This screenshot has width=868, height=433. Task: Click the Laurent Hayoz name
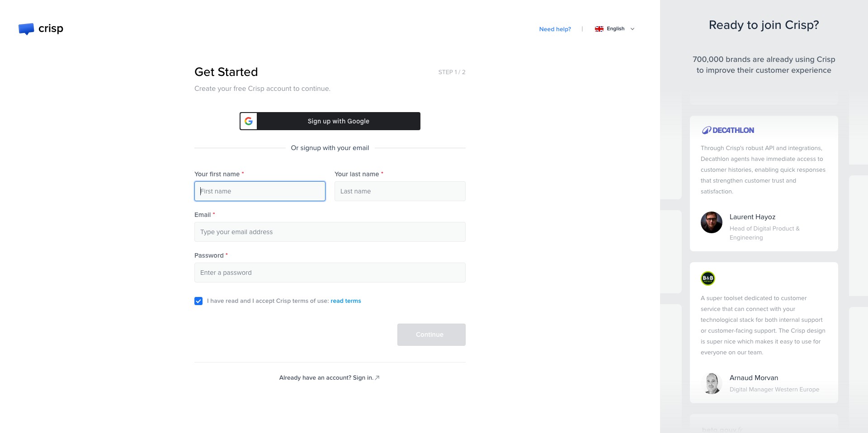click(752, 217)
